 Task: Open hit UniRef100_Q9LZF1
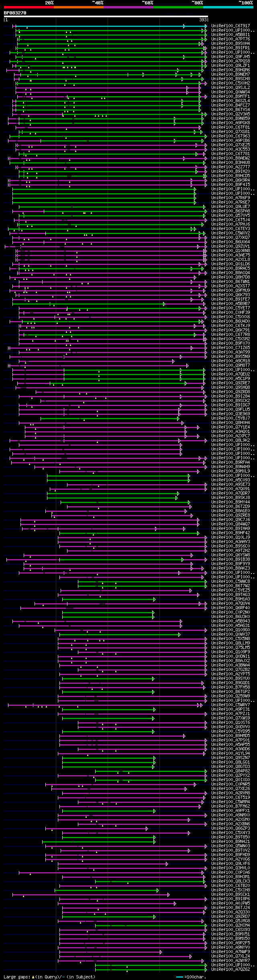coord(231,66)
